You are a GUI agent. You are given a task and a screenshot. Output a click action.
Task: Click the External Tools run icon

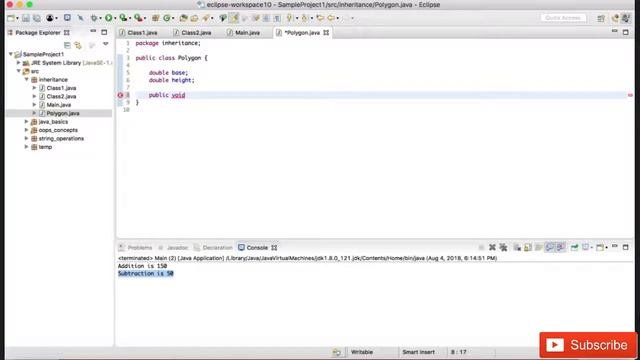click(138, 18)
